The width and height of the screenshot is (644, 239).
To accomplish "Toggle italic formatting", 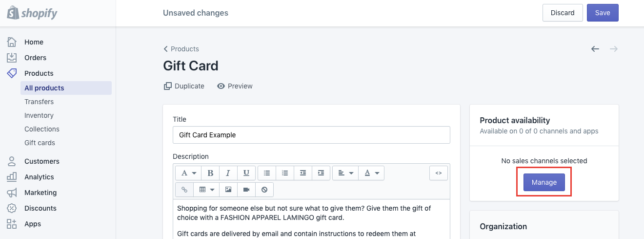I will [228, 173].
